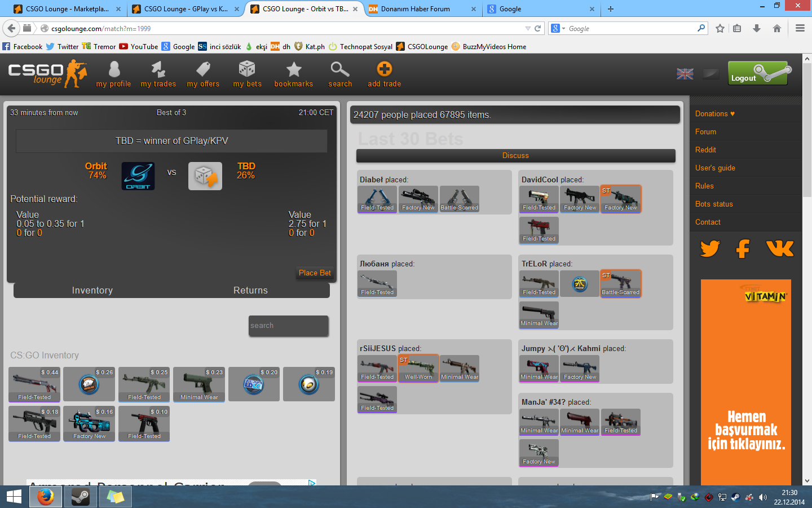Image resolution: width=812 pixels, height=508 pixels.
Task: Open the bookmarks list icon
Action: coord(737,28)
